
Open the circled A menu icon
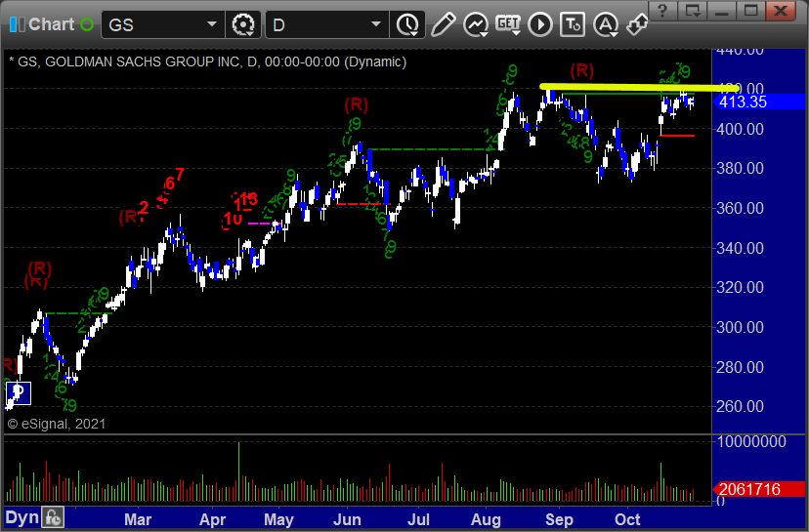[x=605, y=24]
